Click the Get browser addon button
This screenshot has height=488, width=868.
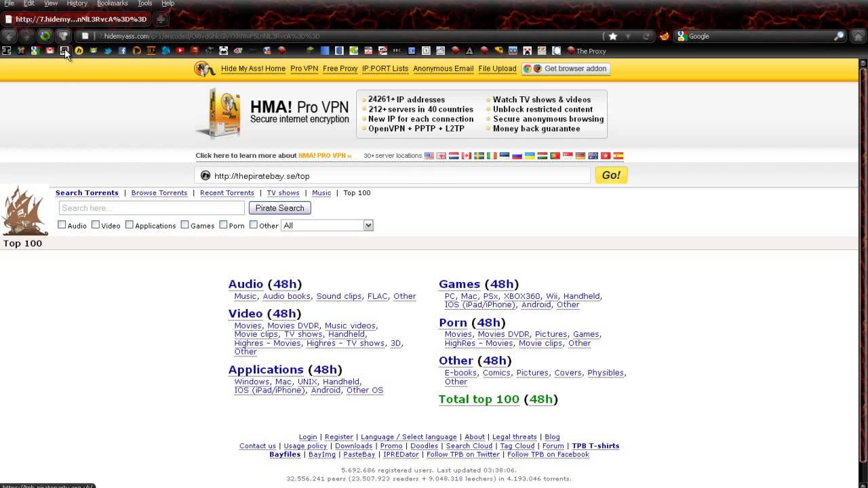[x=566, y=68]
